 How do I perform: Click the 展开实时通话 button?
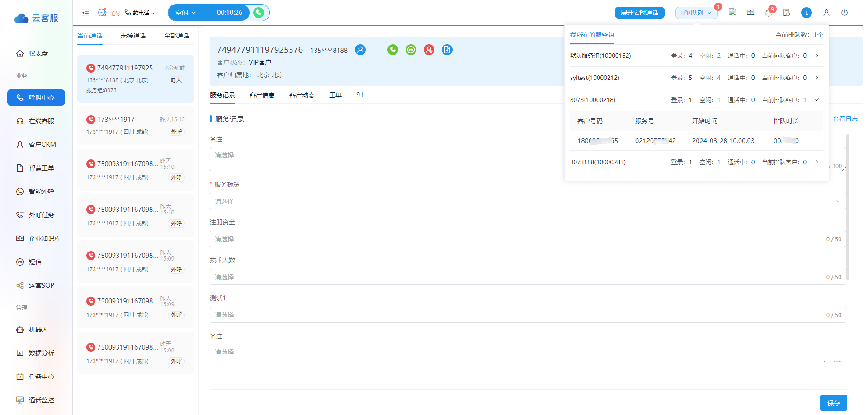point(639,13)
